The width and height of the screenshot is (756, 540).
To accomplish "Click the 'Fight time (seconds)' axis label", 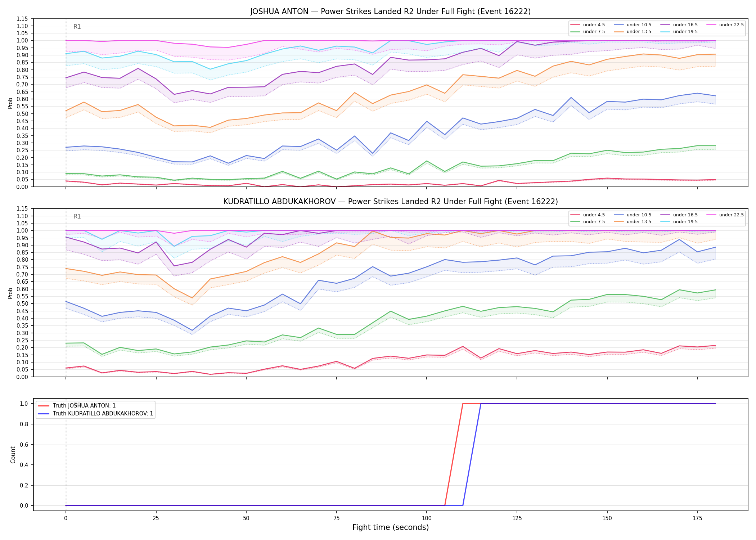I will (x=391, y=527).
